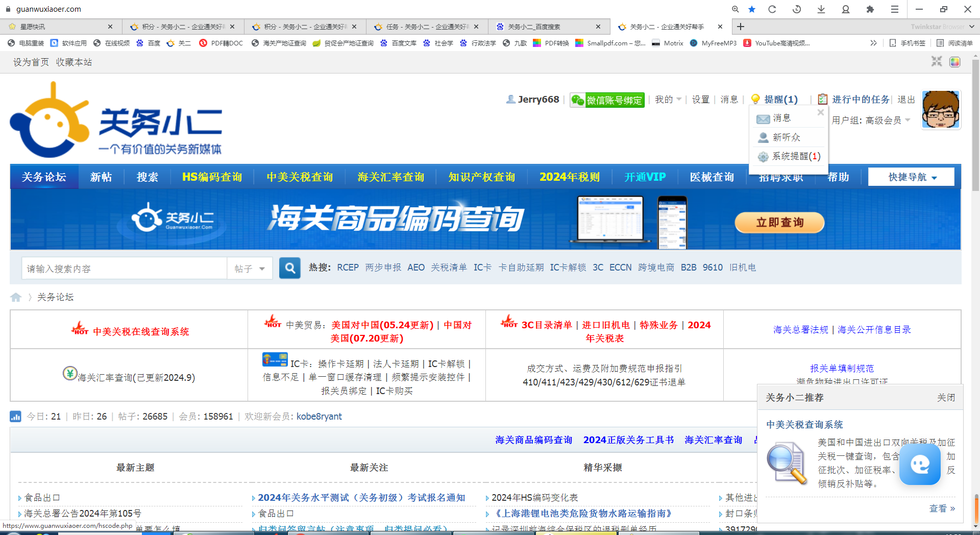Close the notification popup with its X
Image resolution: width=980 pixels, height=535 pixels.
821,112
